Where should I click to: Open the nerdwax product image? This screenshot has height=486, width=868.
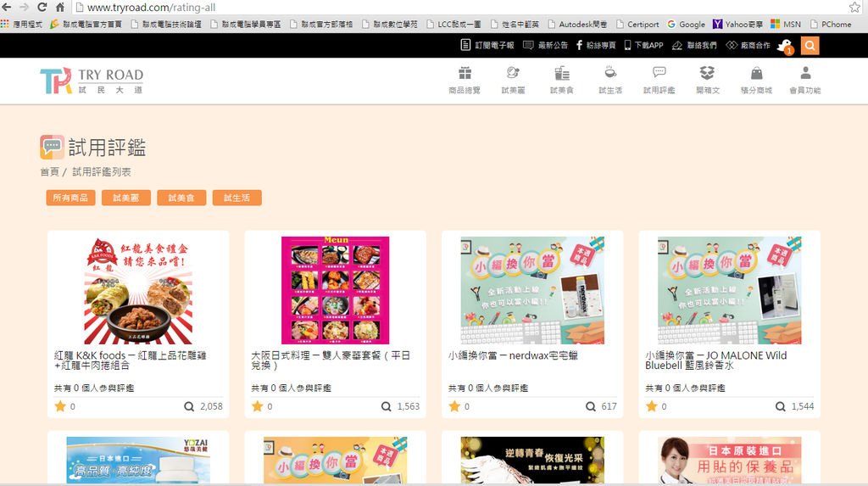click(532, 290)
